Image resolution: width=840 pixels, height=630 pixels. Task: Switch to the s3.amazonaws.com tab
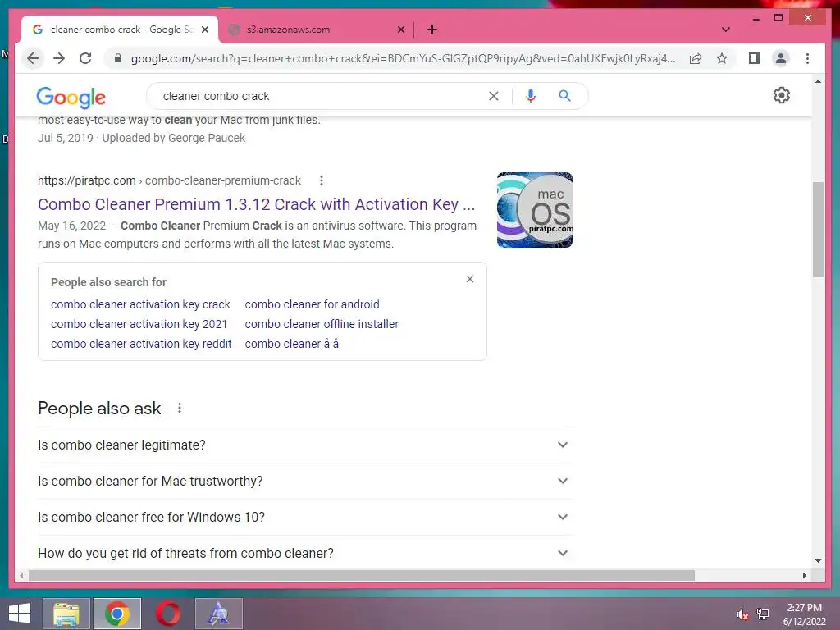(x=316, y=30)
